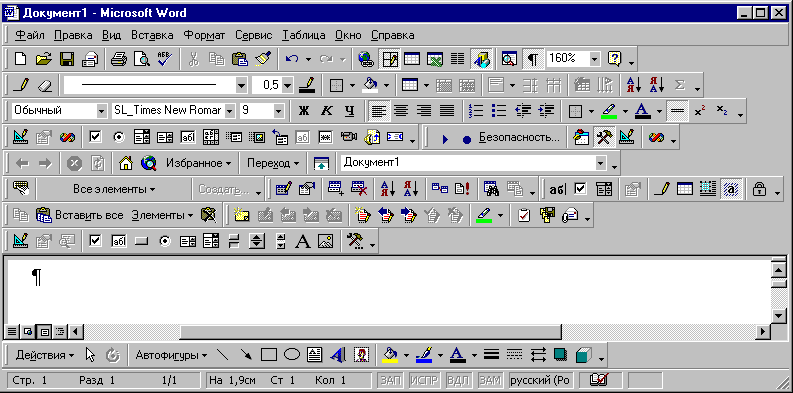Screen dimensions: 793x393
Task: Select the Draw Table pencil tool
Action: coord(20,85)
